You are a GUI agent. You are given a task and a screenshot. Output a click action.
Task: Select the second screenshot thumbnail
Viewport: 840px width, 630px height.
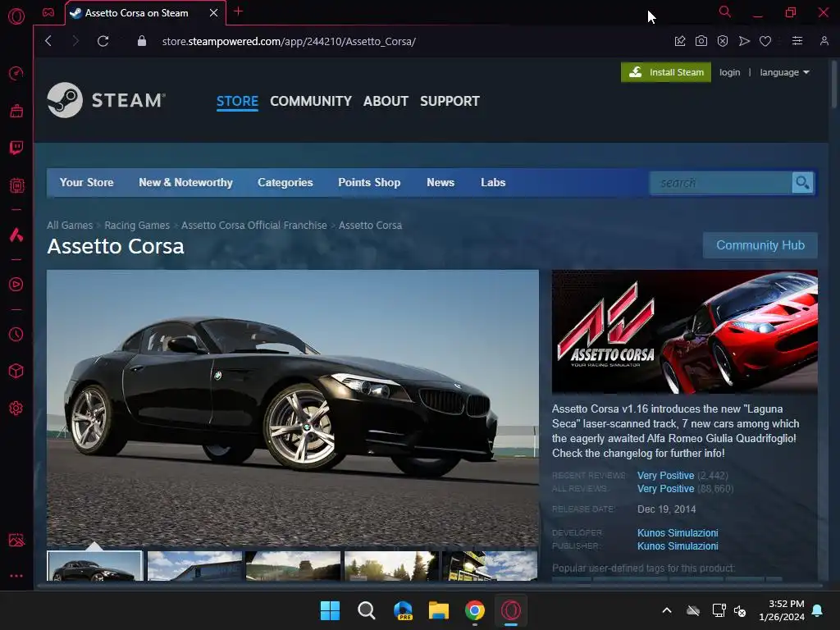coord(194,566)
